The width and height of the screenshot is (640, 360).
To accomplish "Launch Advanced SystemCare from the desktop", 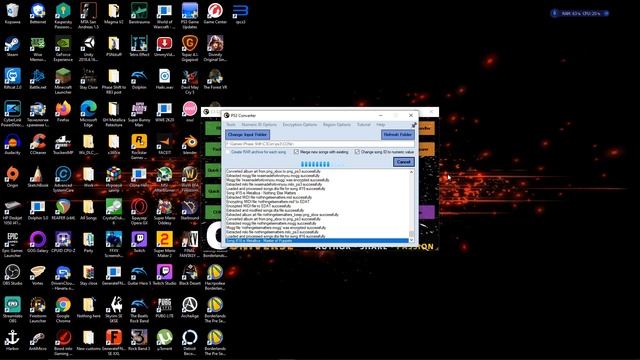I will click(x=63, y=179).
